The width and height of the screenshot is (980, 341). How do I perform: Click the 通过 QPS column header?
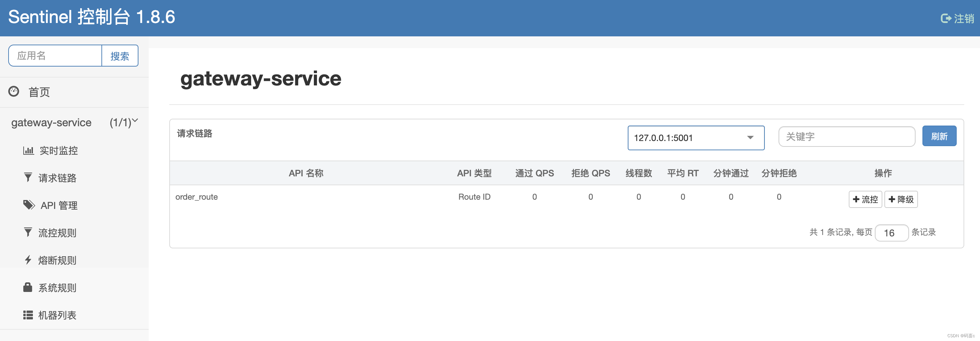pyautogui.click(x=535, y=173)
